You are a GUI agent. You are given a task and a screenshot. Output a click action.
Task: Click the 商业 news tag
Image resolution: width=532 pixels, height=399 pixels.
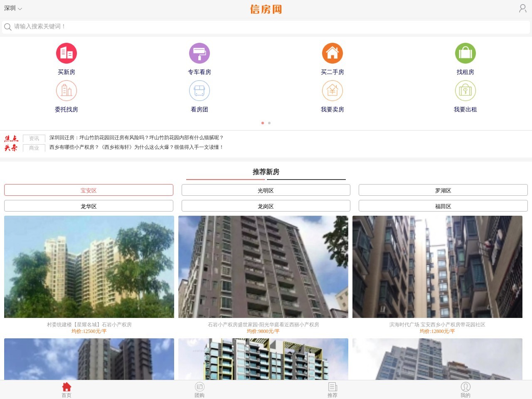[34, 148]
